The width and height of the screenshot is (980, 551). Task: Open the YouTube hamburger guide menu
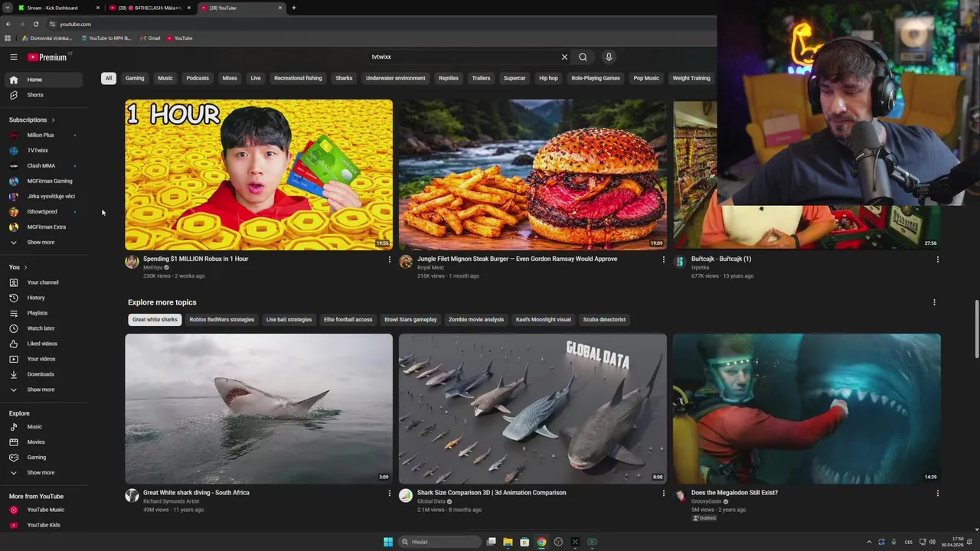[x=13, y=57]
